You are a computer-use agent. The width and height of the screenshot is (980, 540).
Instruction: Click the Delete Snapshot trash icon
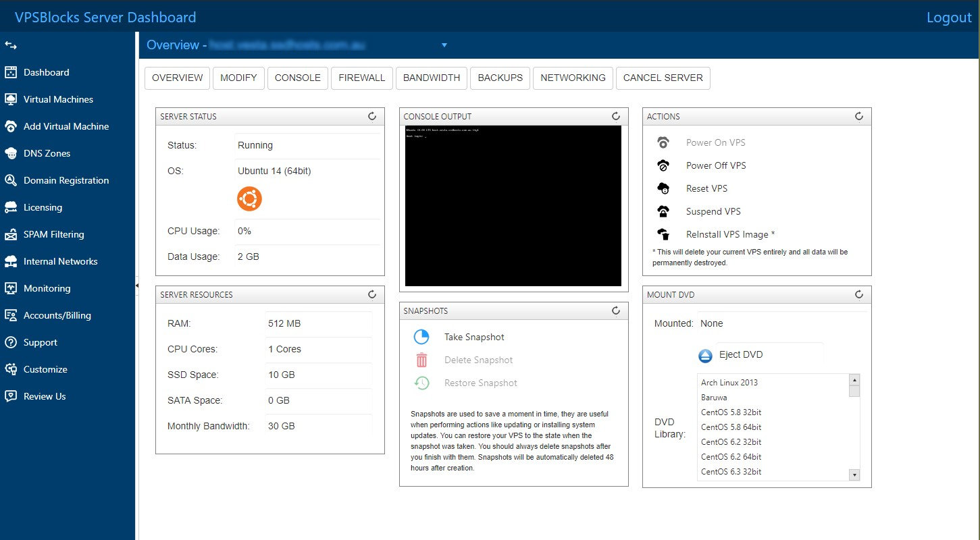pyautogui.click(x=421, y=360)
